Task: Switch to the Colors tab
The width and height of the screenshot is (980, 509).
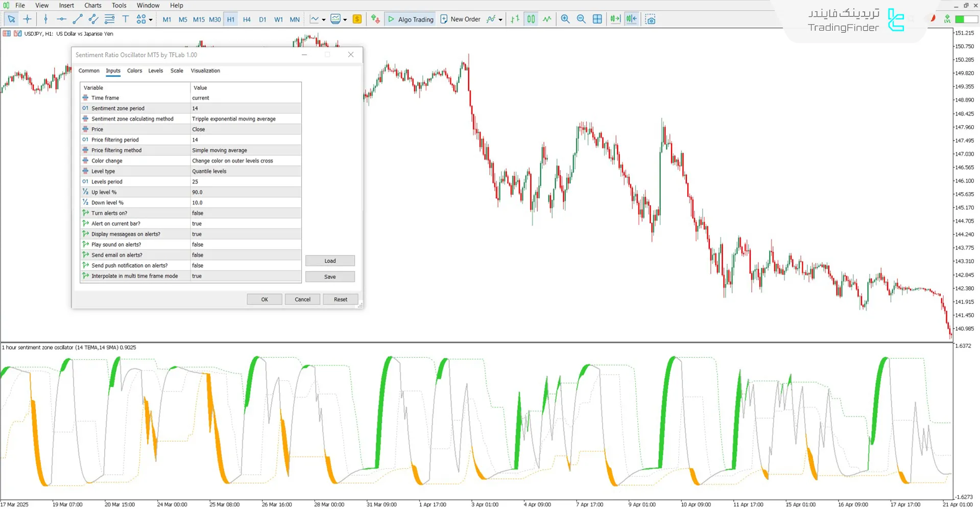Action: click(134, 71)
